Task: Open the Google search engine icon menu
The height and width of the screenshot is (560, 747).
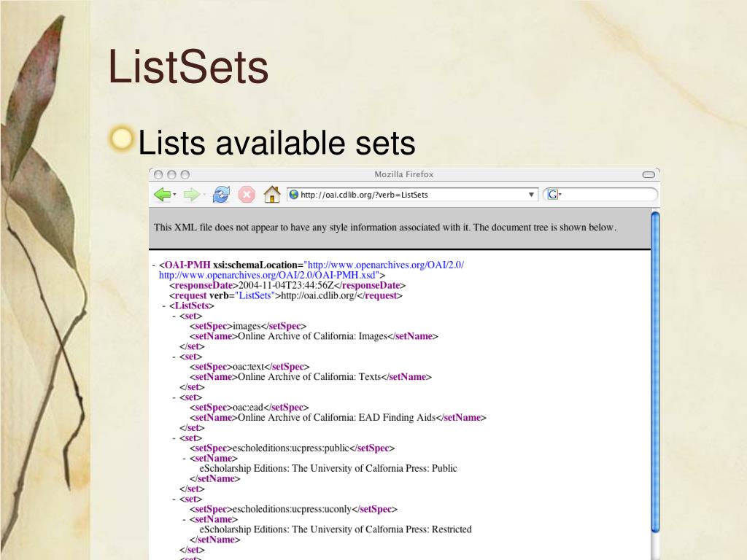Action: (554, 194)
